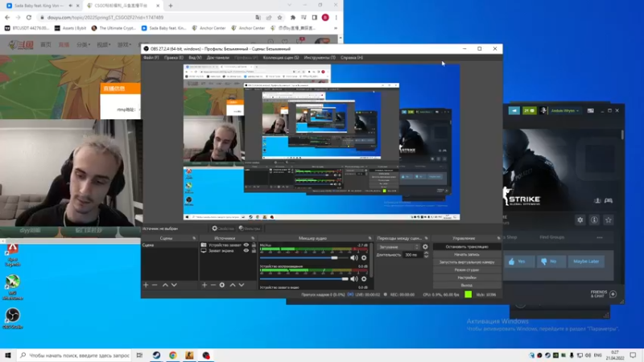This screenshot has height=362, width=644.
Task: Toggle visibility of Захват экрана source
Action: coord(246,250)
